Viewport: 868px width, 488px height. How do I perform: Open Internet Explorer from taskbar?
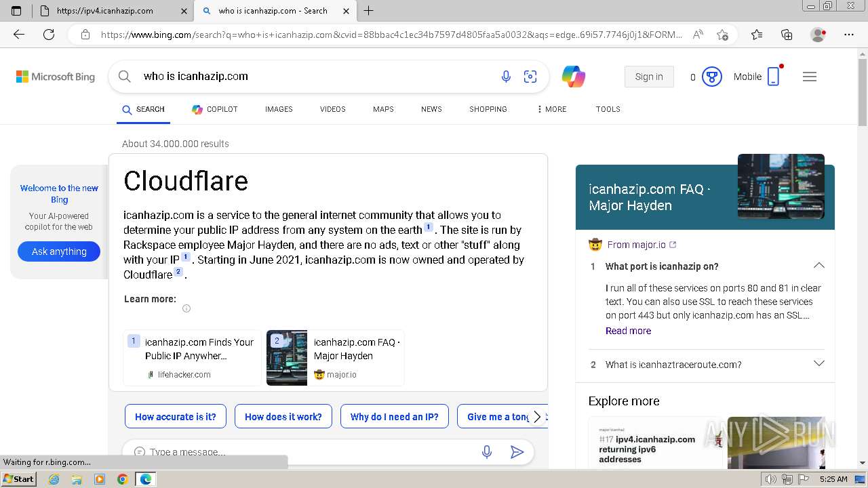pos(54,479)
